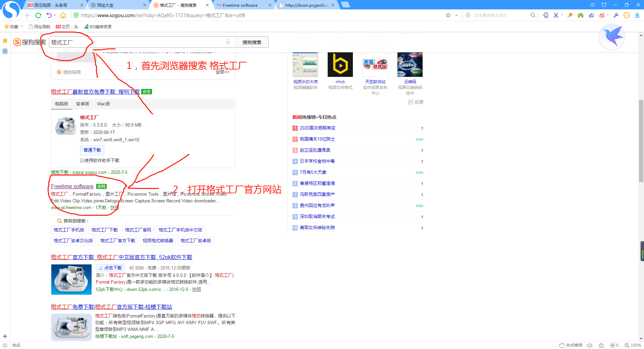The image size is (644, 349).
Task: Switch to the 西瓜视频 - 头条号 tab
Action: (55, 5)
